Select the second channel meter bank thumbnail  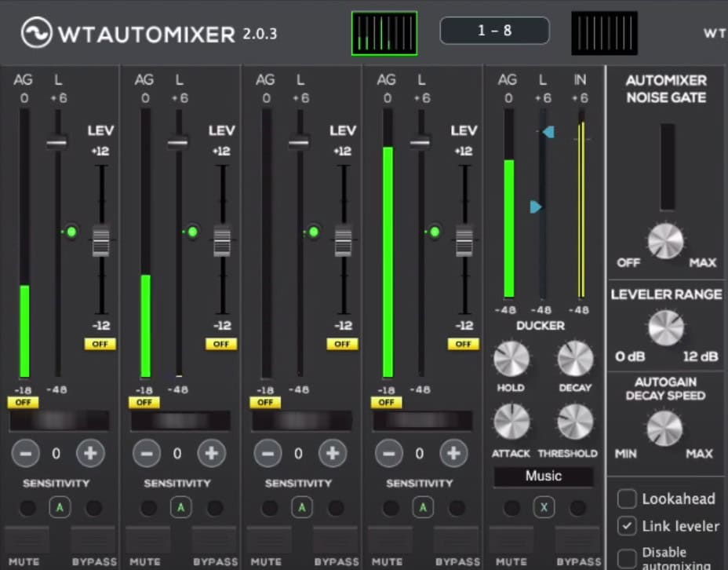click(603, 33)
